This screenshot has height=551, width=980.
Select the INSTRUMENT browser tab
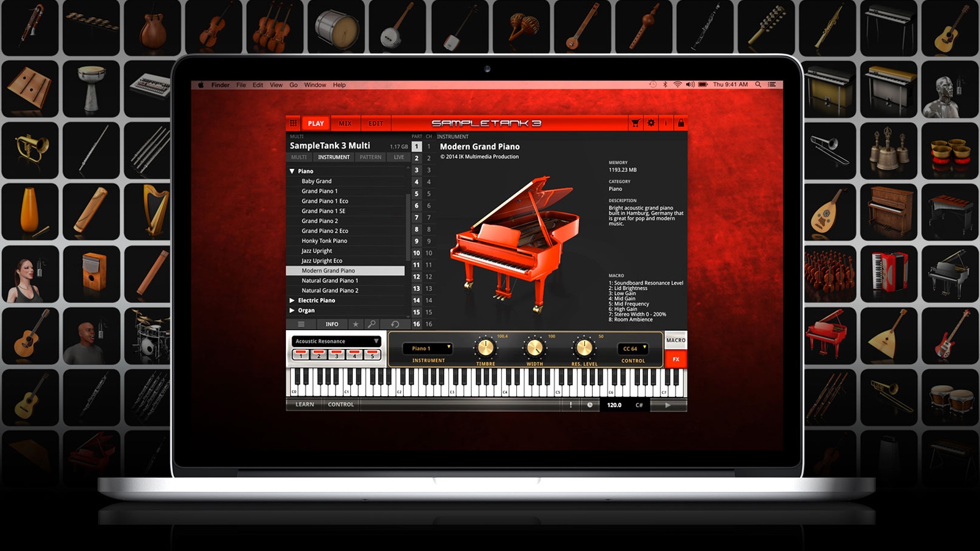pos(334,157)
